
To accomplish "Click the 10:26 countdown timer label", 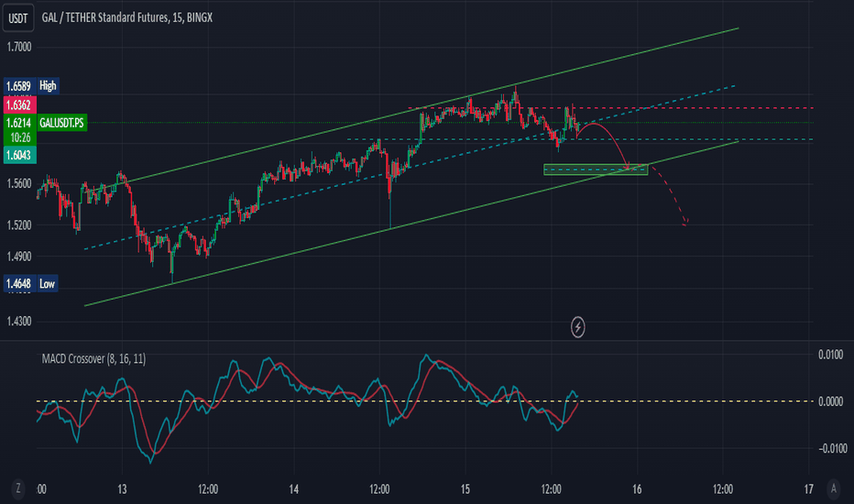I will tap(19, 137).
